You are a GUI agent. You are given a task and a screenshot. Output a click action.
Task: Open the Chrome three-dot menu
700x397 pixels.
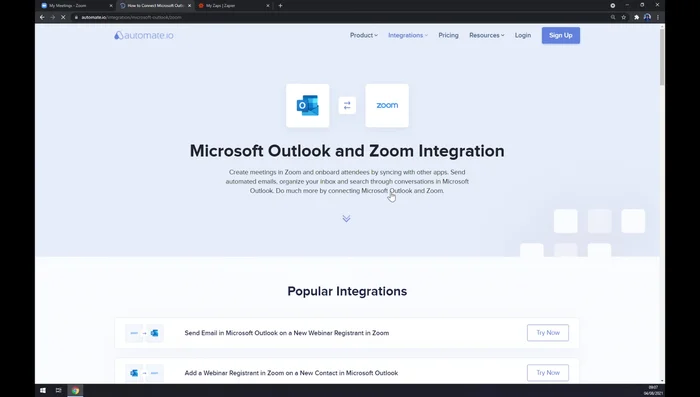click(658, 17)
